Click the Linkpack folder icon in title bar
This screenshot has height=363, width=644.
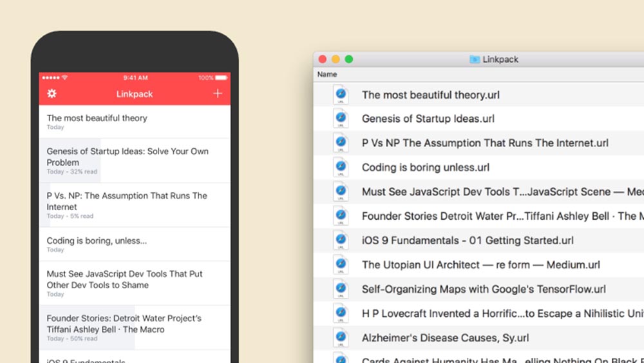(x=475, y=59)
